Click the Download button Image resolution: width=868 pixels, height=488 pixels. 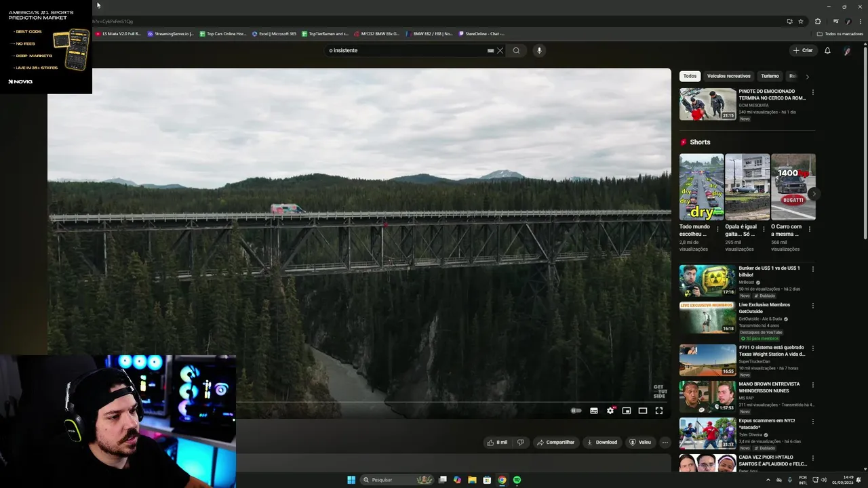click(602, 442)
